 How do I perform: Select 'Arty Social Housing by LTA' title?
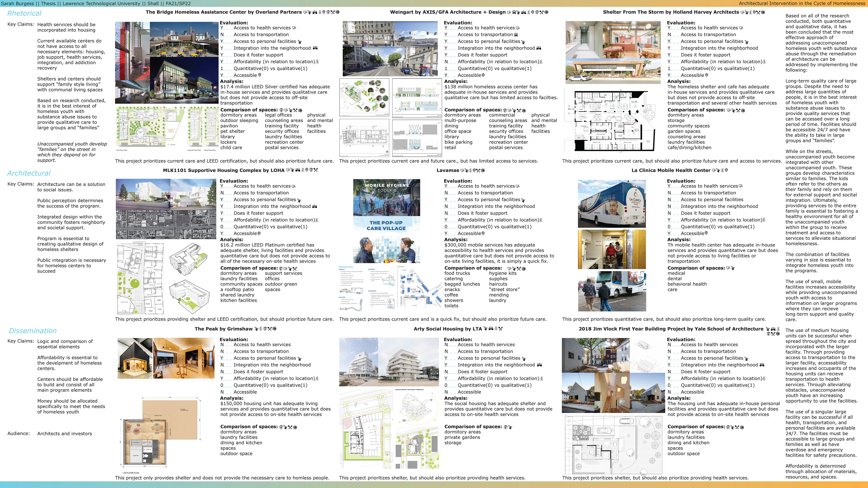[448, 329]
